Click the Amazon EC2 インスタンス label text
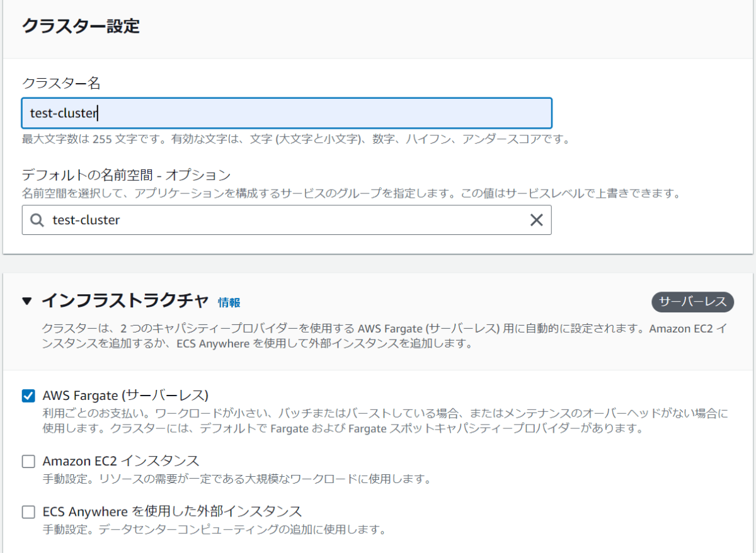 pyautogui.click(x=121, y=460)
